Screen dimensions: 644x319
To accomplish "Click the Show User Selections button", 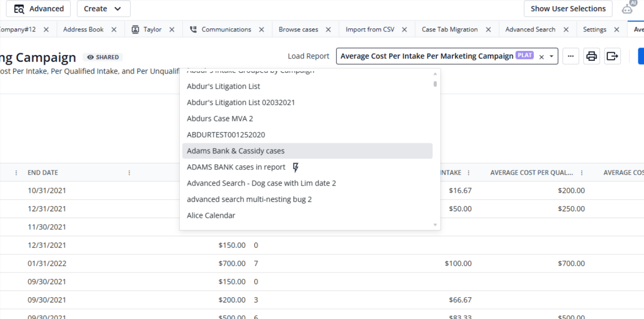I will click(568, 9).
